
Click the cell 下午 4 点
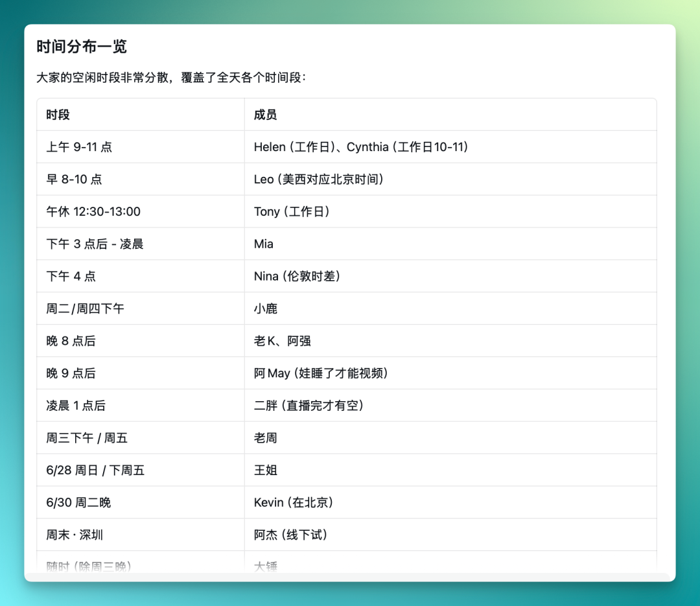tap(141, 276)
